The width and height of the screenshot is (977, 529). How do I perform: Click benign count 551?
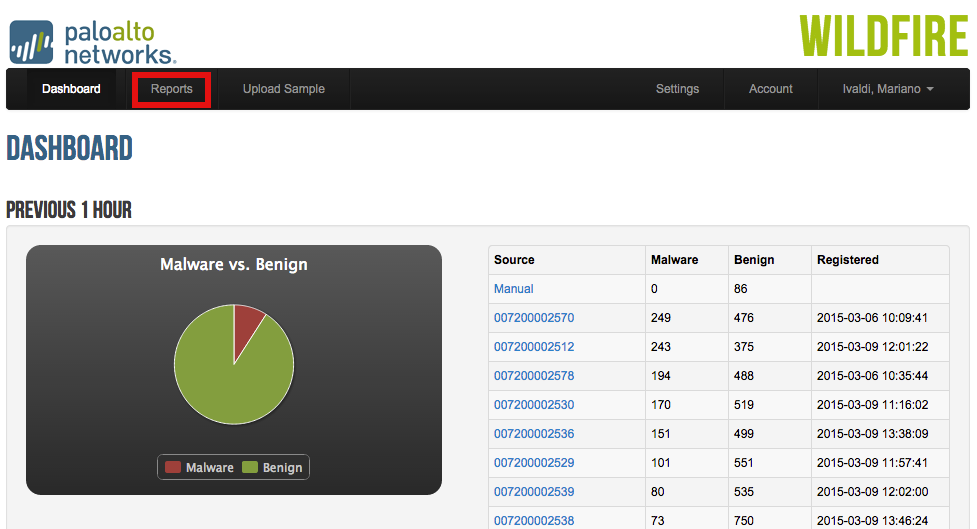pos(744,463)
